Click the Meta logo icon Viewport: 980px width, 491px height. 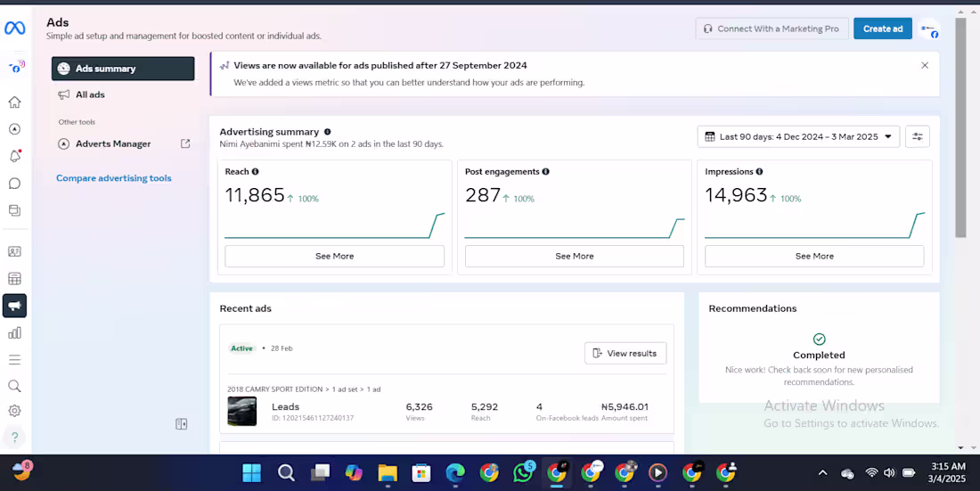coord(14,29)
